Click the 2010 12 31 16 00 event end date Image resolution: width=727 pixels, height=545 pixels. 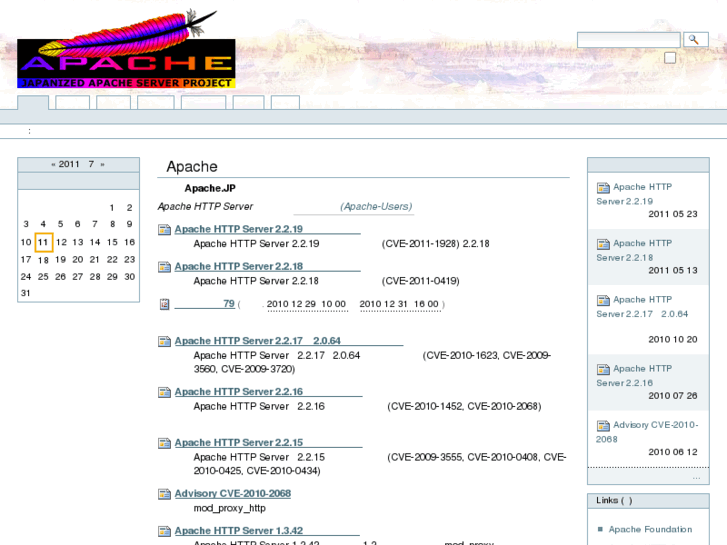point(399,304)
